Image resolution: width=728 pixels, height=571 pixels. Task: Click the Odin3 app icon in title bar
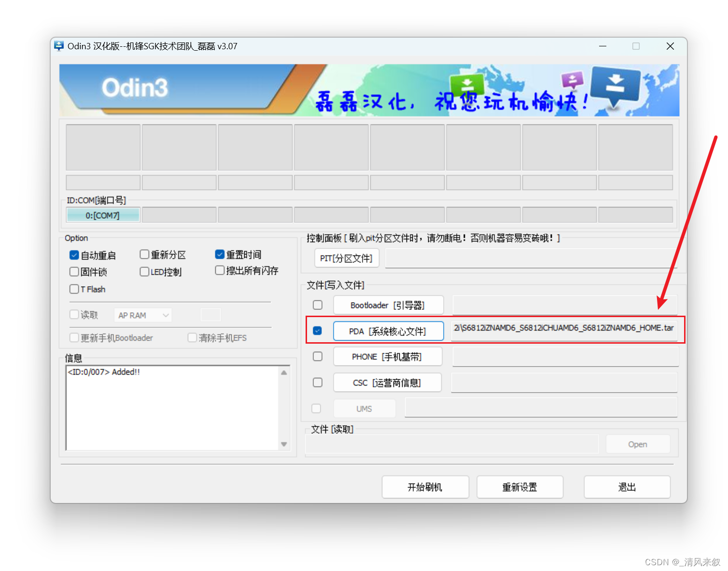59,46
